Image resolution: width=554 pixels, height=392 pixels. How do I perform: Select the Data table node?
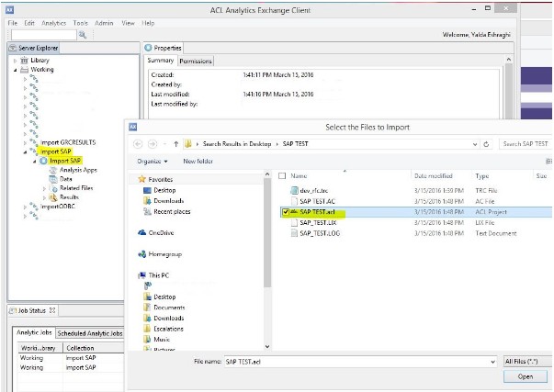coord(65,179)
